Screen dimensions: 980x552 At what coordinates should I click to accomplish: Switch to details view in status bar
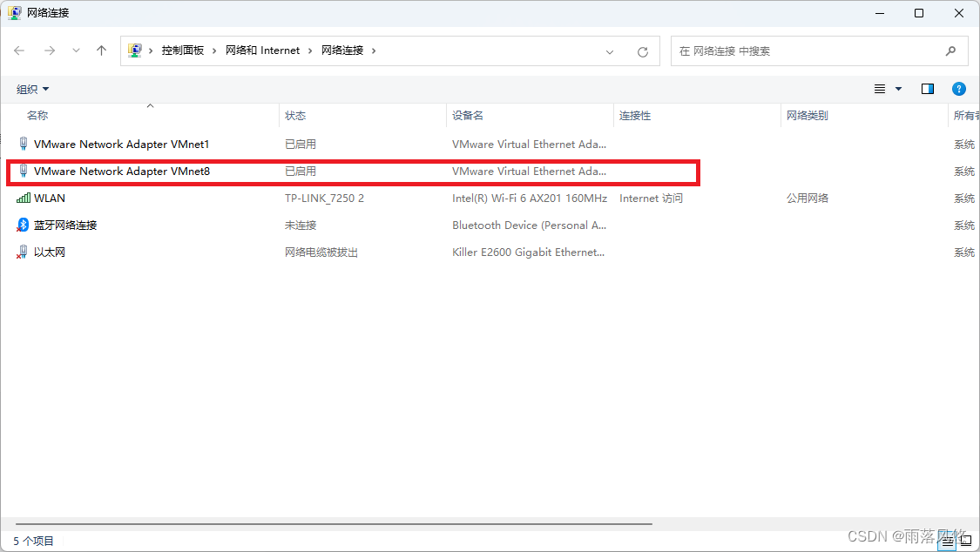coord(948,541)
